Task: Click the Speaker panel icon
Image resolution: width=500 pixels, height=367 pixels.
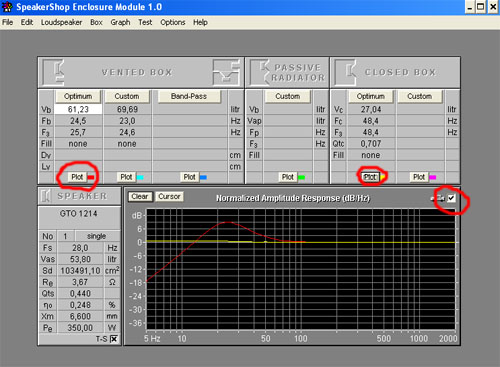Action: [46, 196]
